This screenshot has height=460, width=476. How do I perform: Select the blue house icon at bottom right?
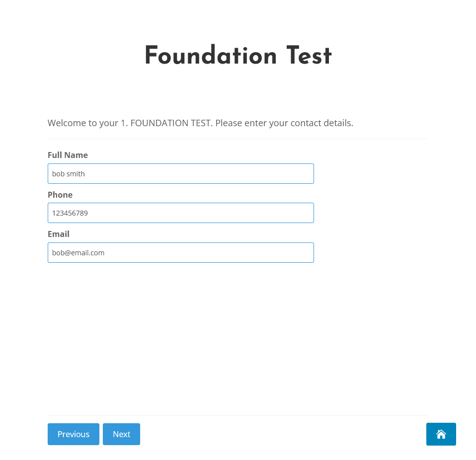(x=441, y=434)
